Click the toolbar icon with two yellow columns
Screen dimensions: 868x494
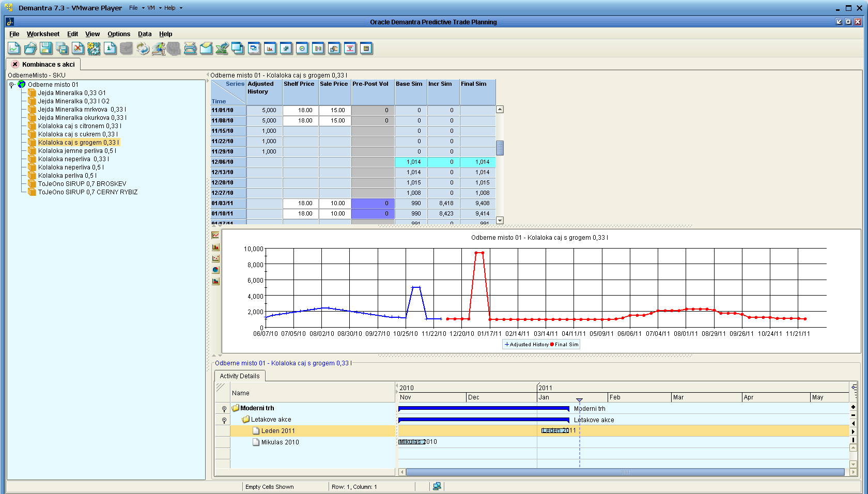[x=318, y=49]
